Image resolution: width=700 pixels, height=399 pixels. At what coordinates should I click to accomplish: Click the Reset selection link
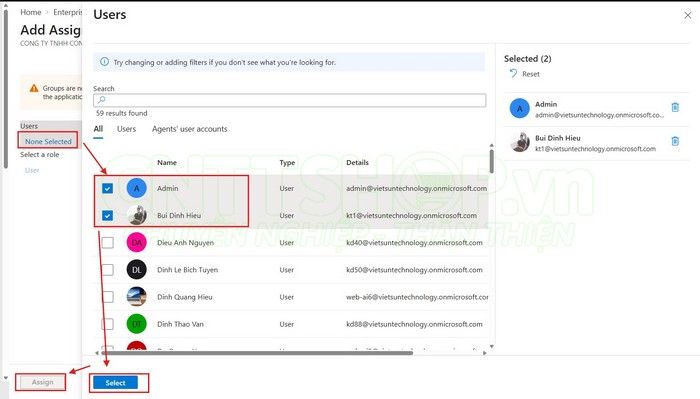pos(531,74)
